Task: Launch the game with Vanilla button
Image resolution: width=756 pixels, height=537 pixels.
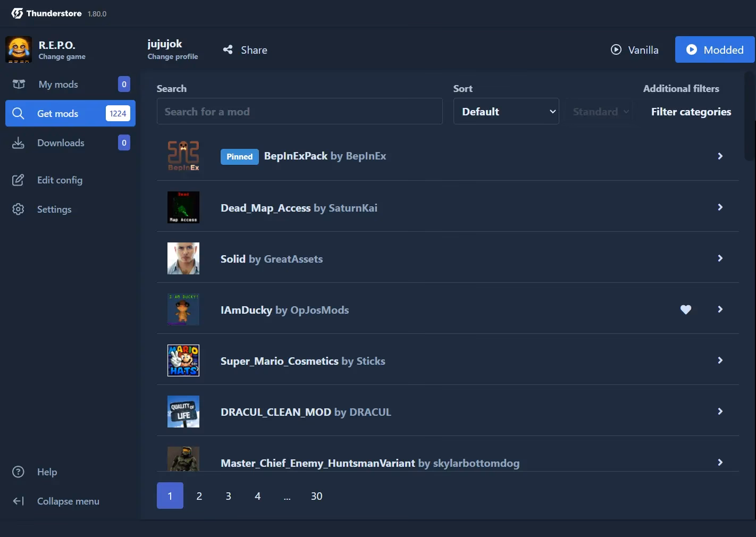Action: pyautogui.click(x=635, y=49)
